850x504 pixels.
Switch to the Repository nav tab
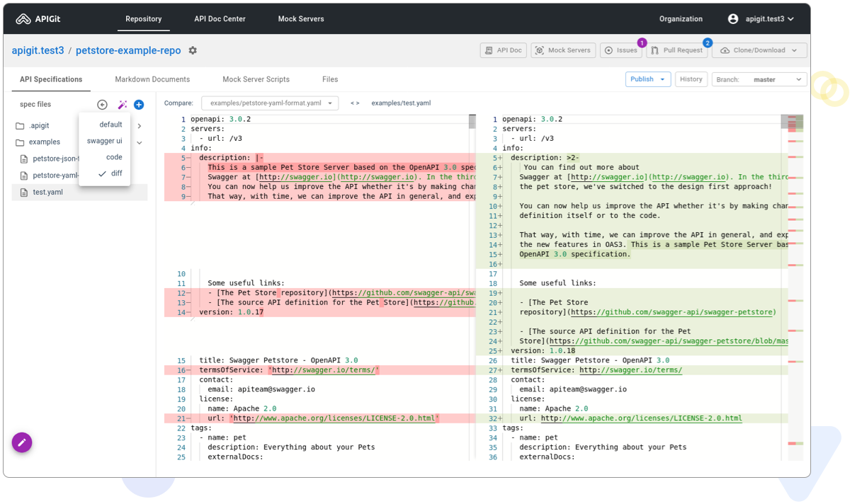point(144,19)
